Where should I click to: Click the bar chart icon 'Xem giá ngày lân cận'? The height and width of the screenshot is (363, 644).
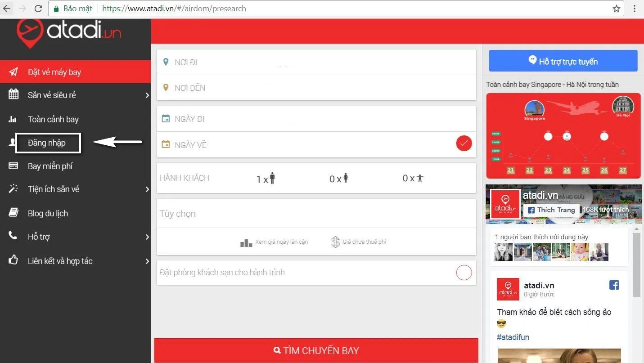(246, 242)
